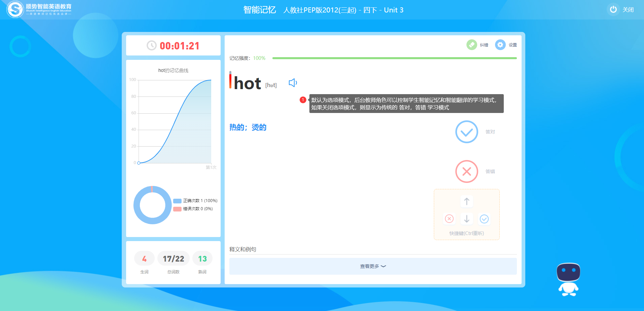Click the 正确次数 1 (100%) legend text

(200, 201)
